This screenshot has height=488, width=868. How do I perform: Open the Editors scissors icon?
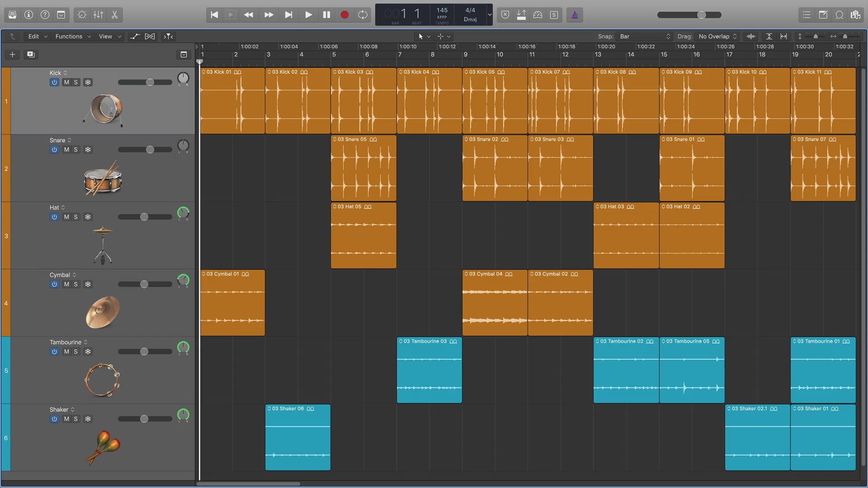(114, 15)
